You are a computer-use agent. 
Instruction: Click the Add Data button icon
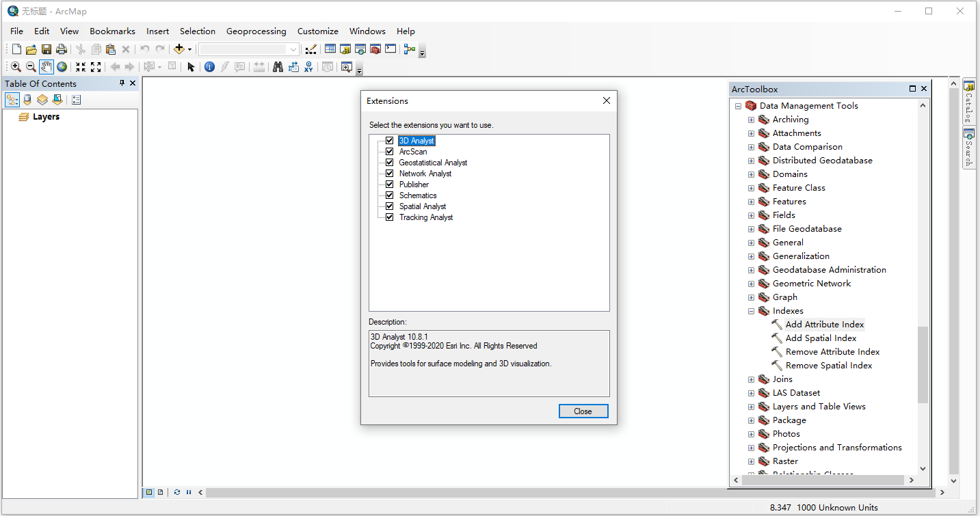coord(179,49)
